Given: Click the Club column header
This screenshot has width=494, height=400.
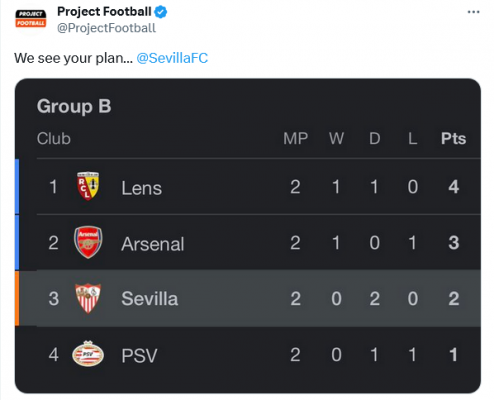Looking at the screenshot, I should pos(54,138).
